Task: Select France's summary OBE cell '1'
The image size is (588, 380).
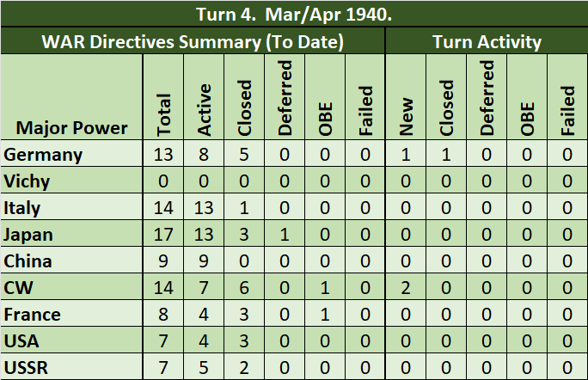Action: (x=325, y=315)
